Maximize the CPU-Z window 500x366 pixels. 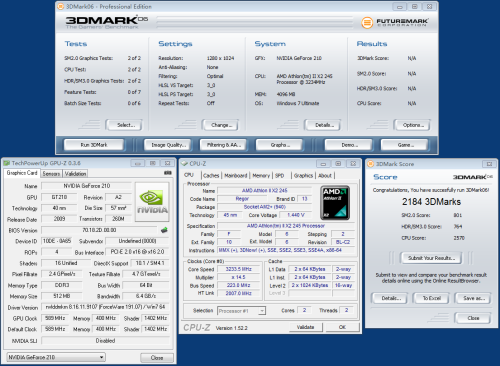(338, 164)
